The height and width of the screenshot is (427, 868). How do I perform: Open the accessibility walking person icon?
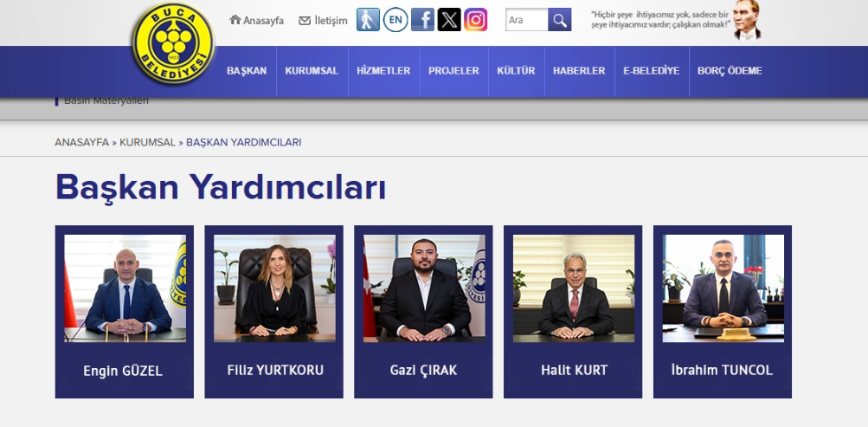368,20
